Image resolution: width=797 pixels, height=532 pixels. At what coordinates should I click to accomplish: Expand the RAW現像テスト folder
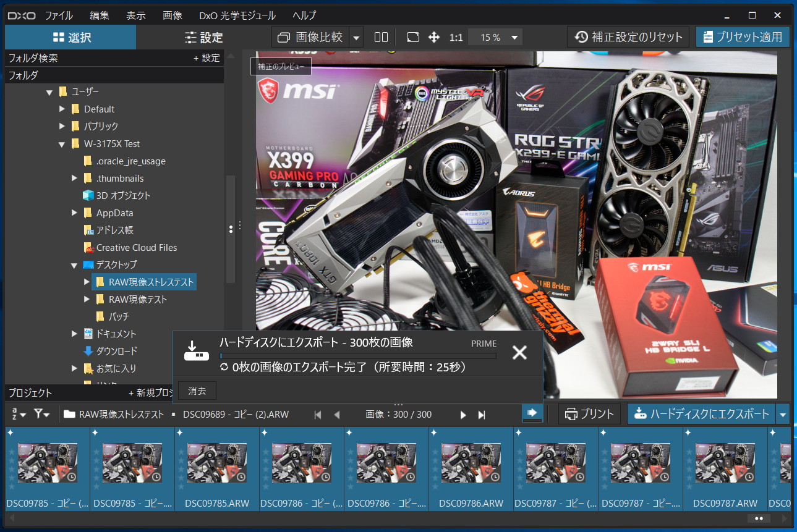(x=87, y=300)
